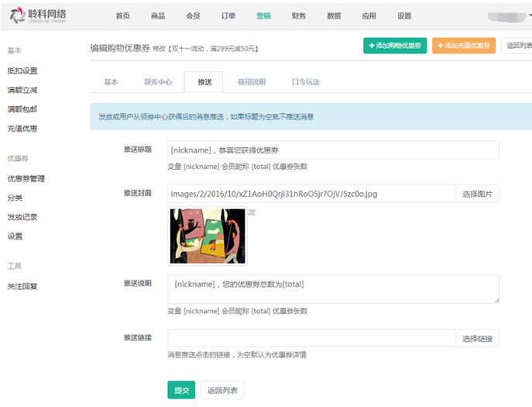The image size is (532, 407).
Task: Switch to the 基本 tab
Action: pyautogui.click(x=111, y=82)
